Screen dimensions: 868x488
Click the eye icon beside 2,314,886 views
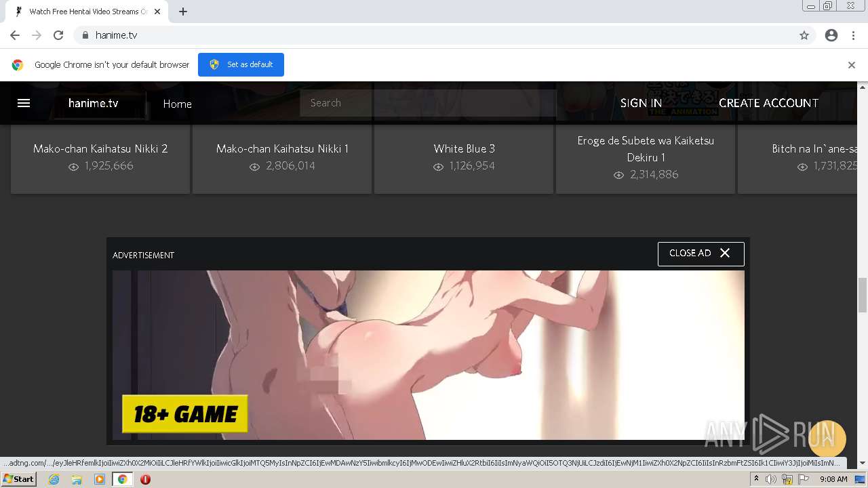[x=618, y=175]
